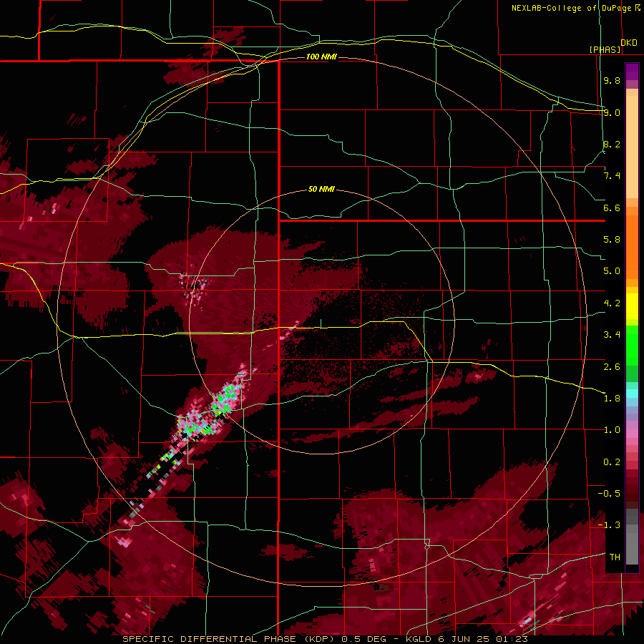644x644 pixels.
Task: Click the 5.0 scale value
Action: (x=612, y=271)
